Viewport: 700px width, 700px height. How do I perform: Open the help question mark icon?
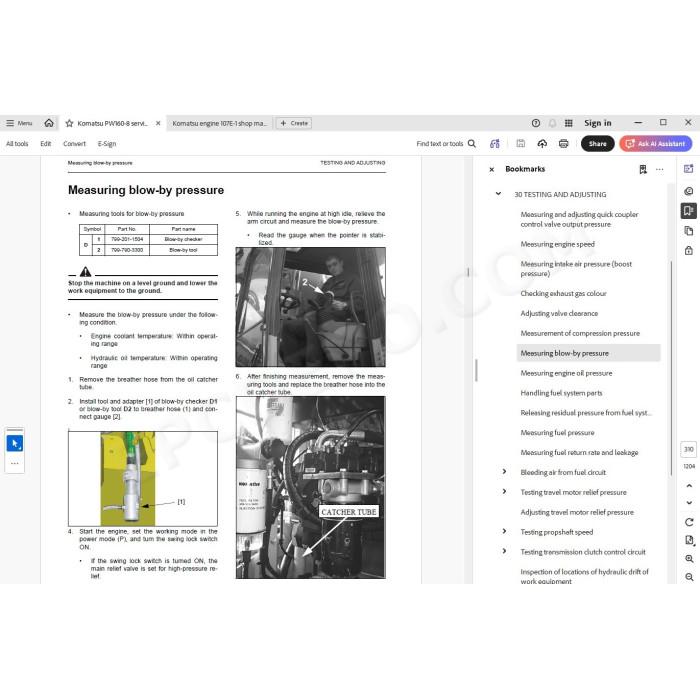536,123
